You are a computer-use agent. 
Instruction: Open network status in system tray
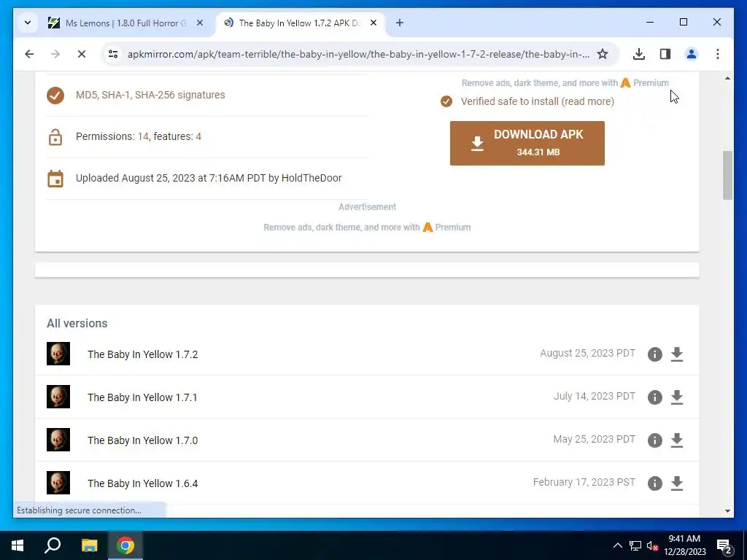tap(635, 545)
